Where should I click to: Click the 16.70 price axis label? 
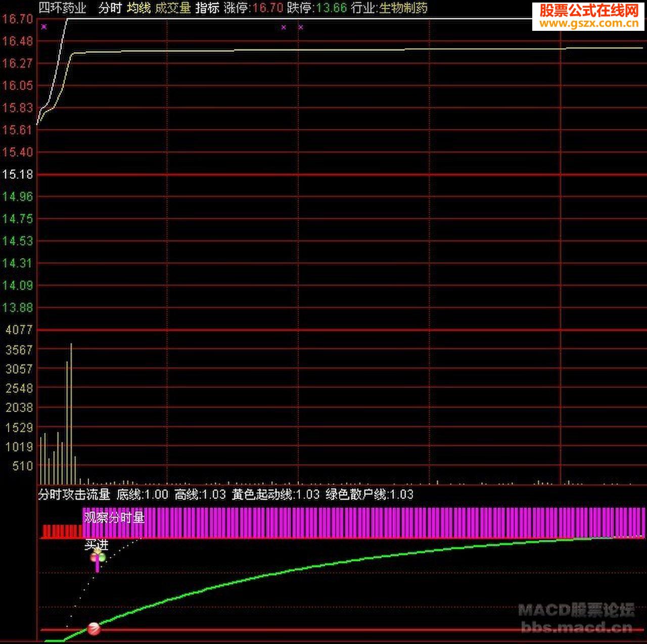coord(17,19)
